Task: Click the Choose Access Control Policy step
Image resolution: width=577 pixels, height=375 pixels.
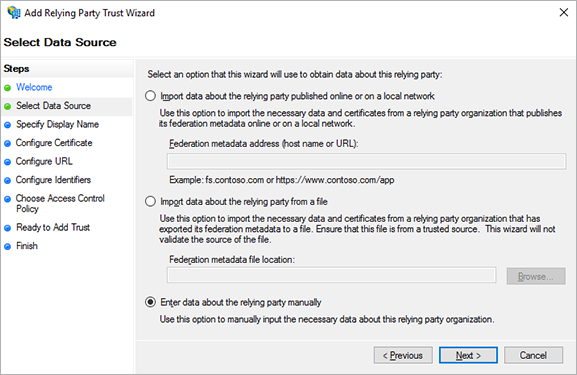Action: click(60, 204)
